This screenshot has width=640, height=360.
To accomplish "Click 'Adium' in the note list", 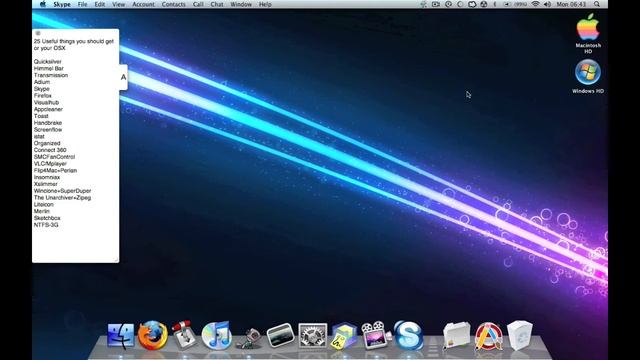I will pos(42,82).
